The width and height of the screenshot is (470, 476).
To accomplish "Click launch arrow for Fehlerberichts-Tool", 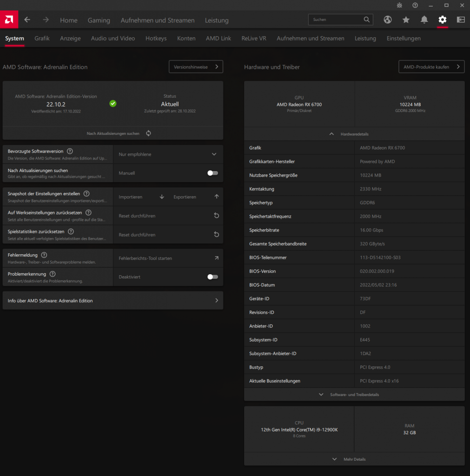I will (217, 258).
